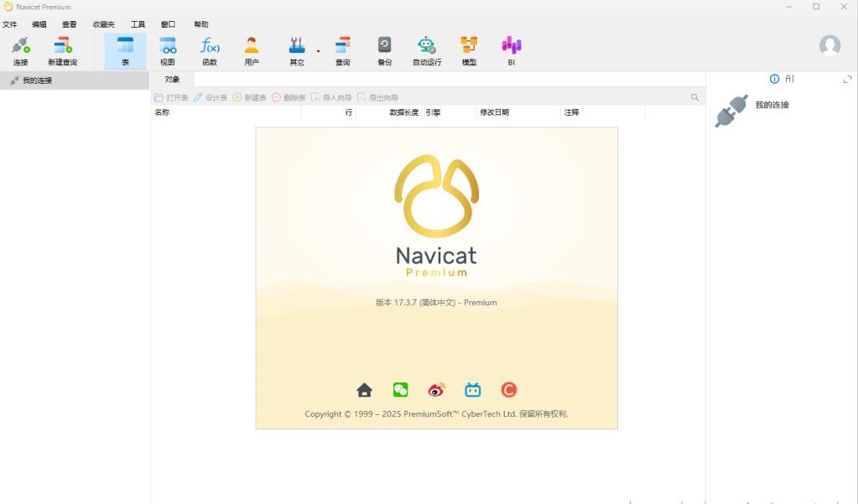Click the search magnifier in object bar

click(x=695, y=97)
